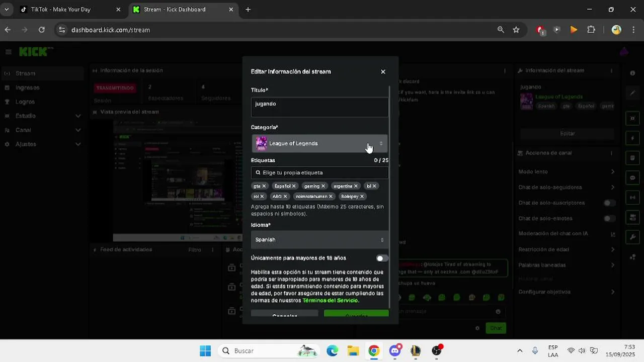Reload the page
644x362 pixels.
pyautogui.click(x=42, y=30)
